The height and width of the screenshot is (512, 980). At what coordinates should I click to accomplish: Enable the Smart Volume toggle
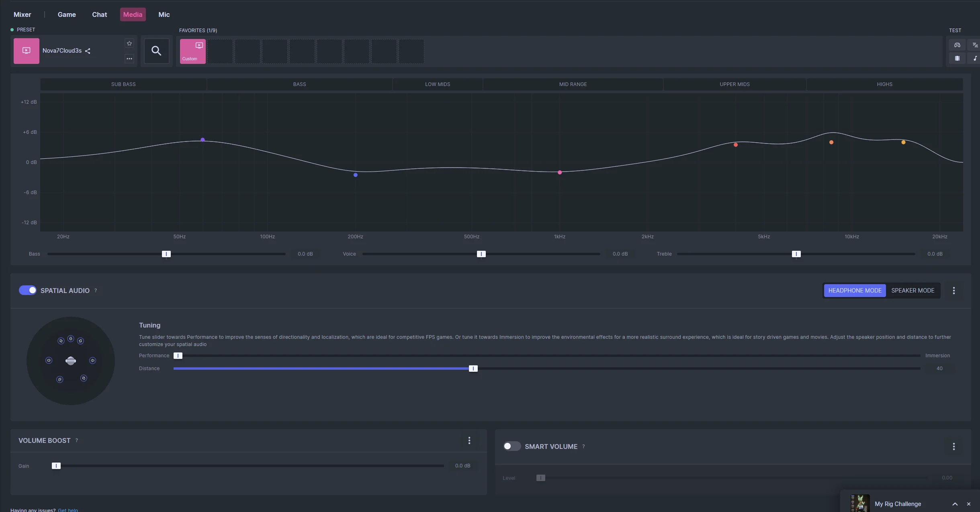(x=511, y=446)
